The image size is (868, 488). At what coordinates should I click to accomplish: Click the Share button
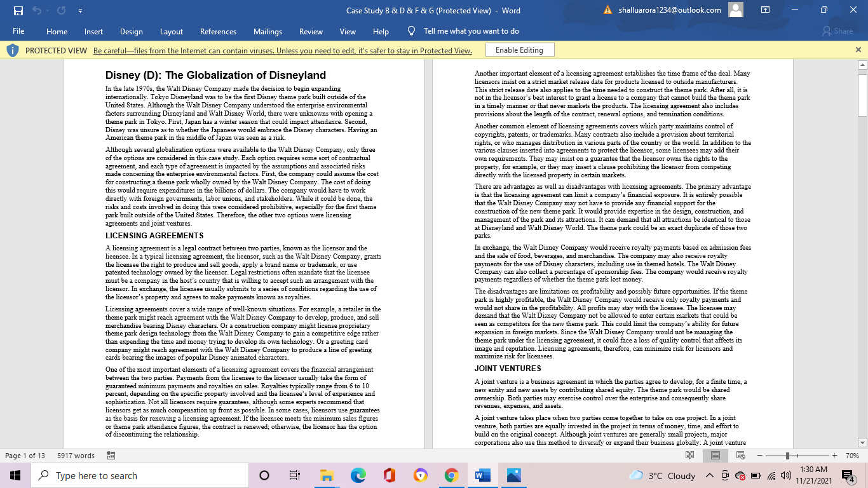coord(837,31)
